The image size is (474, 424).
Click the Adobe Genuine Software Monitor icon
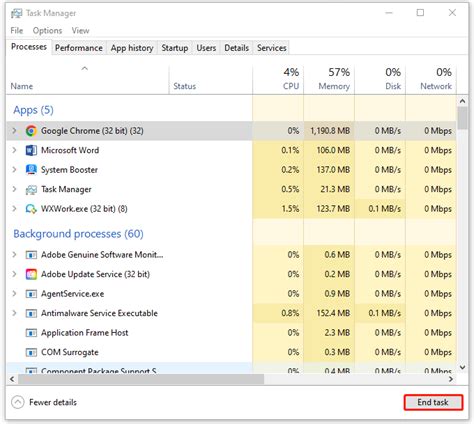(x=31, y=255)
